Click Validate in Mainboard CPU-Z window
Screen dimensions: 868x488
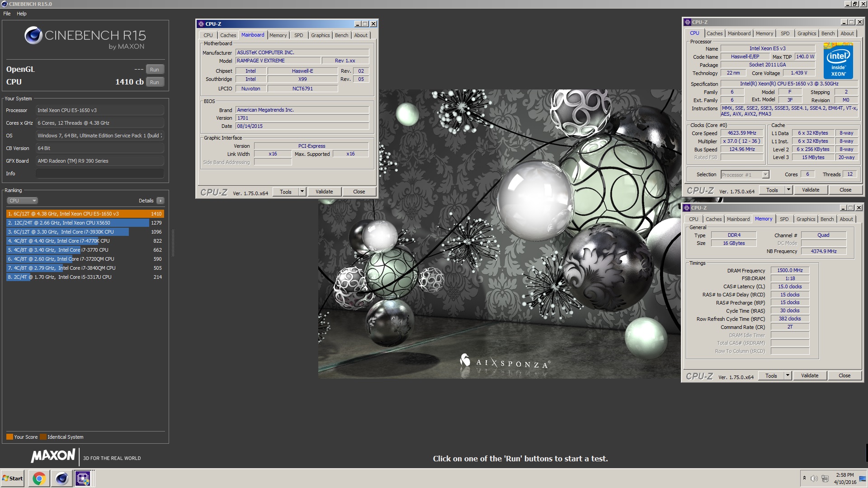324,192
